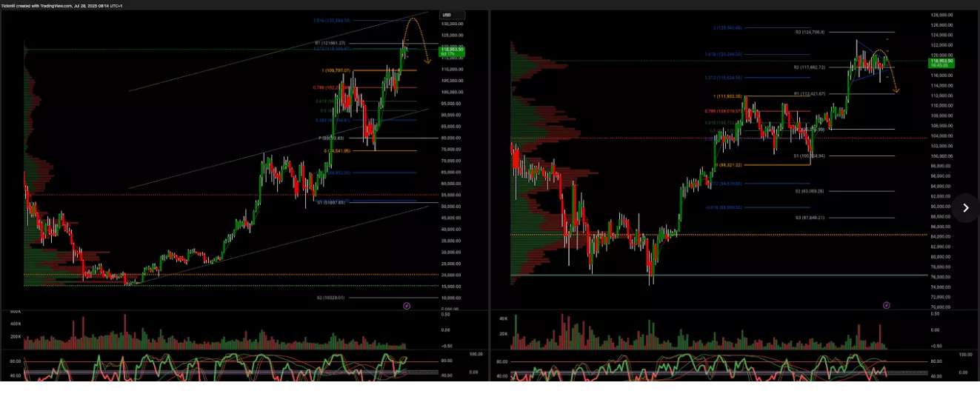
Task: Click the next slide arrow button
Action: [x=964, y=208]
